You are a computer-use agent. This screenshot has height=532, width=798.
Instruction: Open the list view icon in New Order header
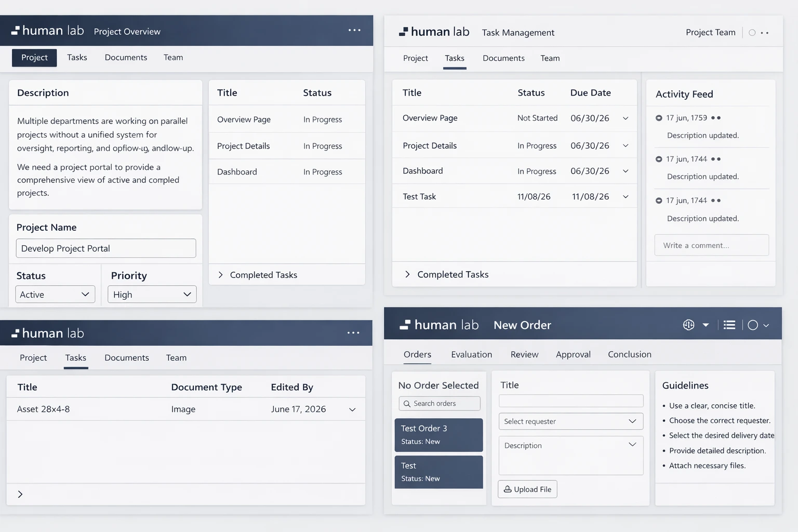(x=729, y=325)
